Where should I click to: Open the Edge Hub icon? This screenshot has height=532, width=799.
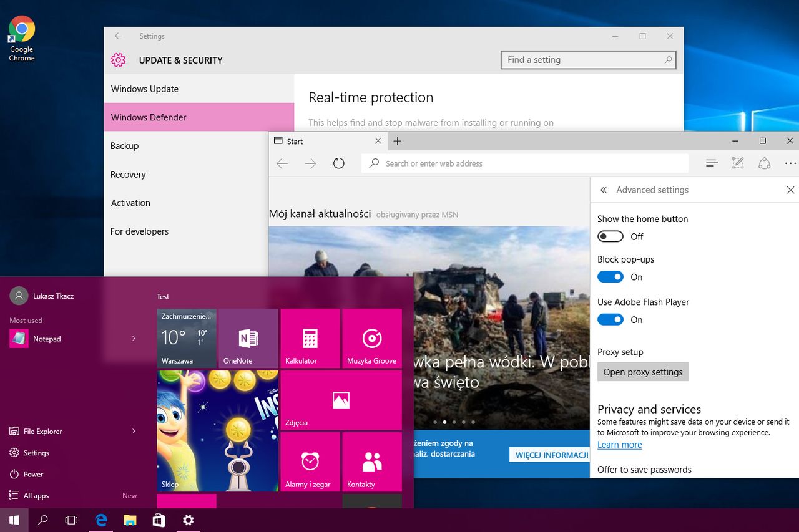point(712,163)
